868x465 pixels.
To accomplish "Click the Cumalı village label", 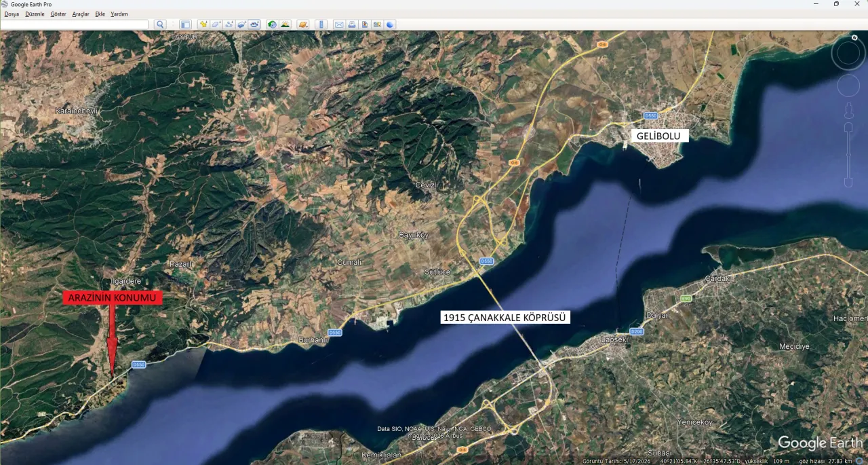I will (350, 262).
